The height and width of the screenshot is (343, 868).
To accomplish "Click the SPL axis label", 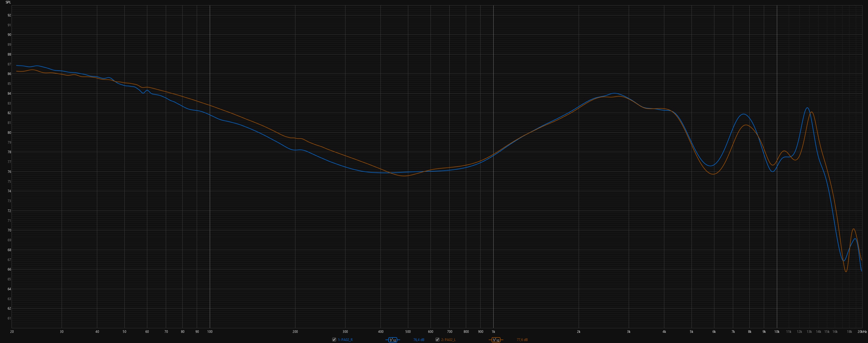I will pos(8,2).
